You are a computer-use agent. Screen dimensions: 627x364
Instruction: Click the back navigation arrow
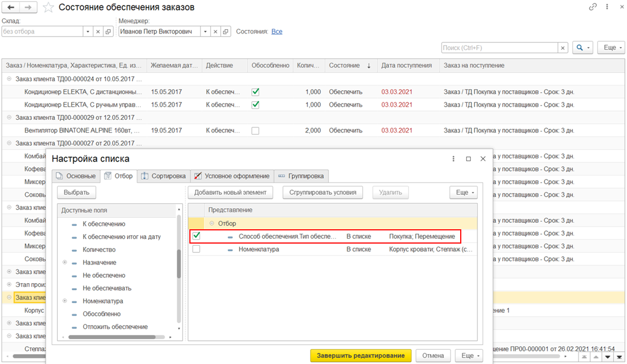10,8
